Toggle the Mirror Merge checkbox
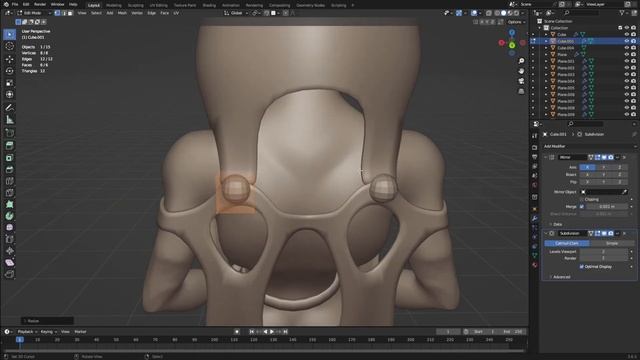Screen dimensions: 640x360 pyautogui.click(x=582, y=207)
